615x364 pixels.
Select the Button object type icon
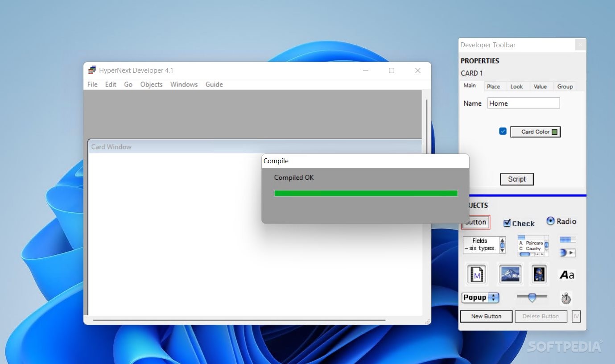(476, 222)
